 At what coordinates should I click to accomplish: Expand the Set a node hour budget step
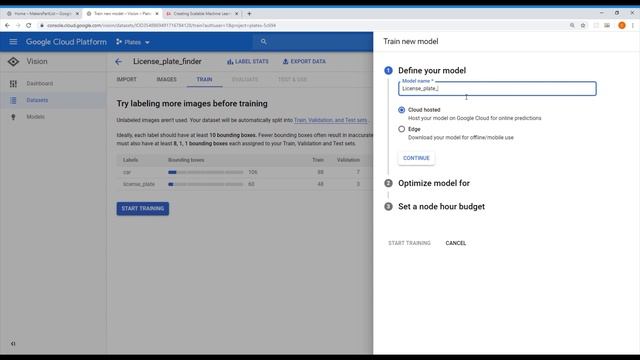coord(441,207)
